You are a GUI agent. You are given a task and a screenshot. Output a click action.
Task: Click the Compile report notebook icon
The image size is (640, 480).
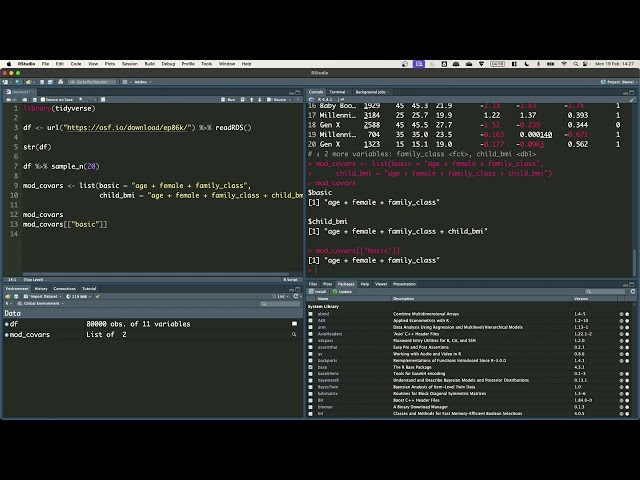point(103,100)
